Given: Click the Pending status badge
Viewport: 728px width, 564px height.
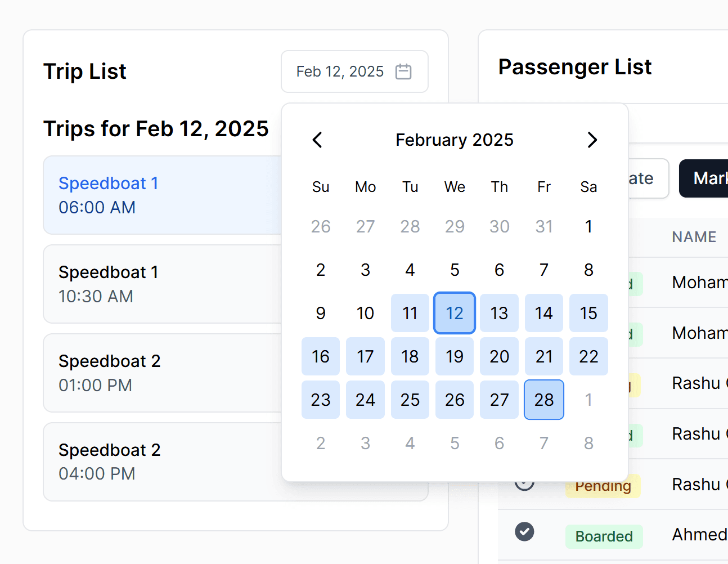Looking at the screenshot, I should [603, 487].
